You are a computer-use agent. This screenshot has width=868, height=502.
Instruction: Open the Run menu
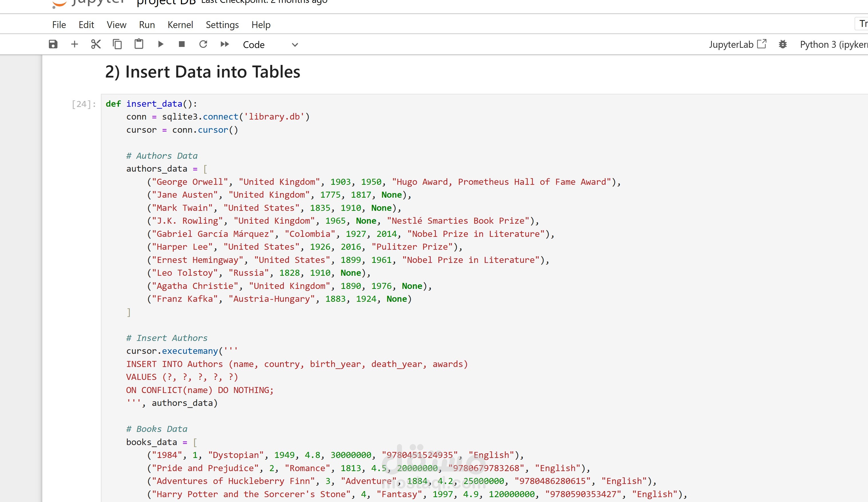pyautogui.click(x=147, y=25)
